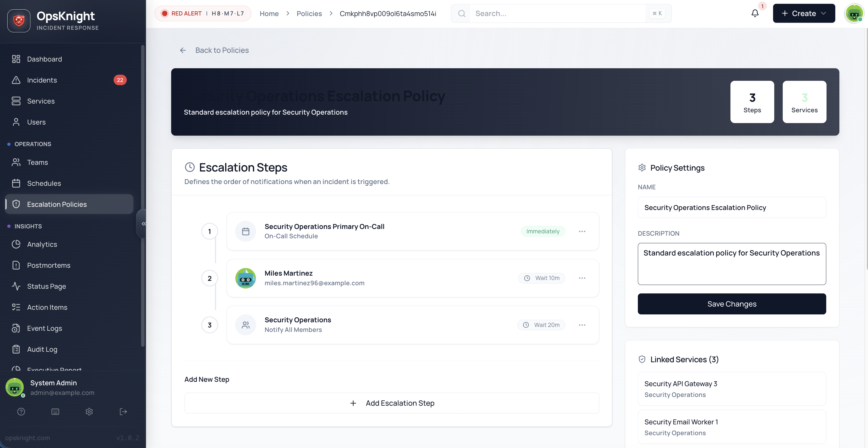
Task: Click Add Escalation Step button
Action: point(392,403)
